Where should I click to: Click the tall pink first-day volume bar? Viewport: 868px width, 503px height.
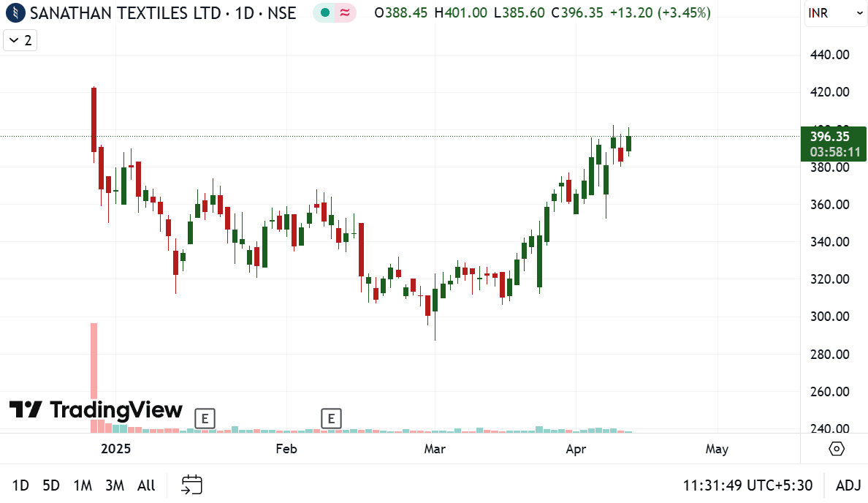[94, 360]
